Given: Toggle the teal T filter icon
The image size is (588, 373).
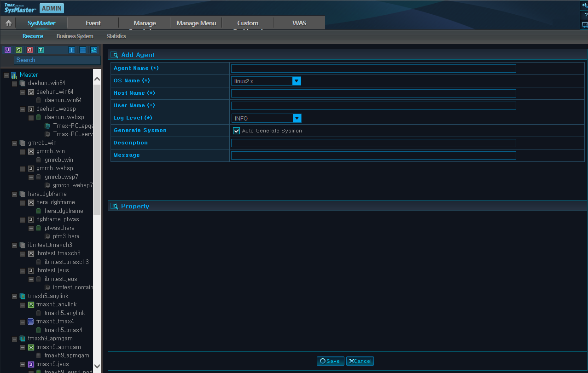Looking at the screenshot, I should tap(41, 50).
